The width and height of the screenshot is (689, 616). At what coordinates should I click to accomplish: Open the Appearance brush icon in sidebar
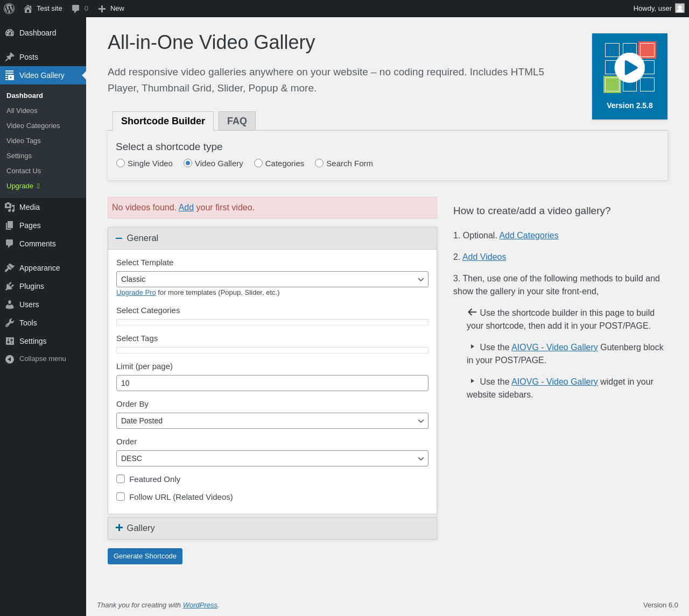click(10, 268)
